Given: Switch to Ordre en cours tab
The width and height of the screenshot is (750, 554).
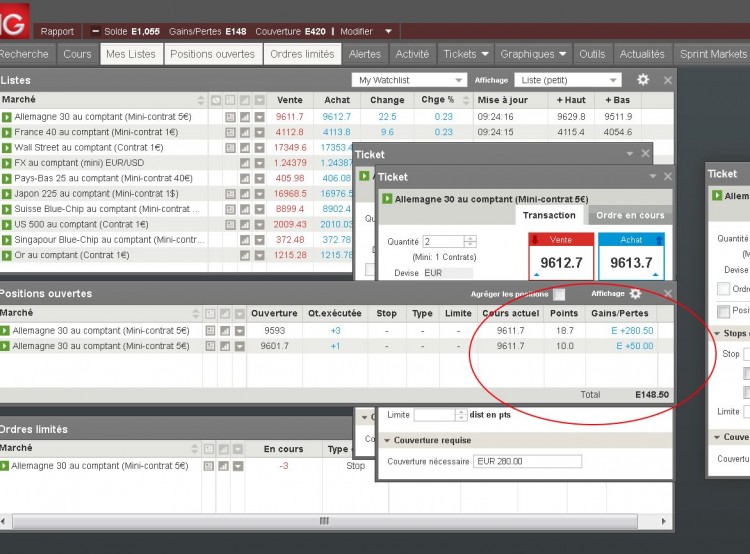Looking at the screenshot, I should [630, 215].
